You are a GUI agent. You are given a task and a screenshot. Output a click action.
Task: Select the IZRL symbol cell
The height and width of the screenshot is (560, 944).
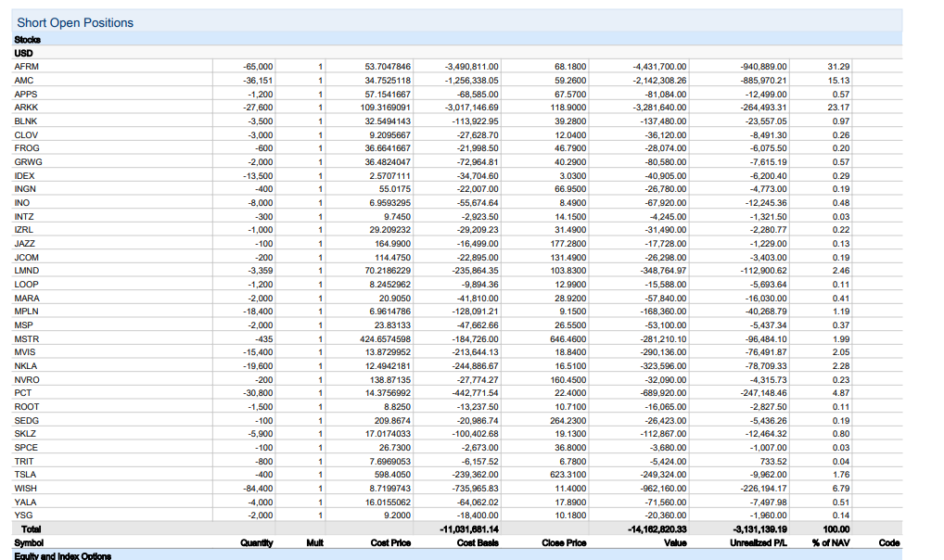(x=24, y=230)
